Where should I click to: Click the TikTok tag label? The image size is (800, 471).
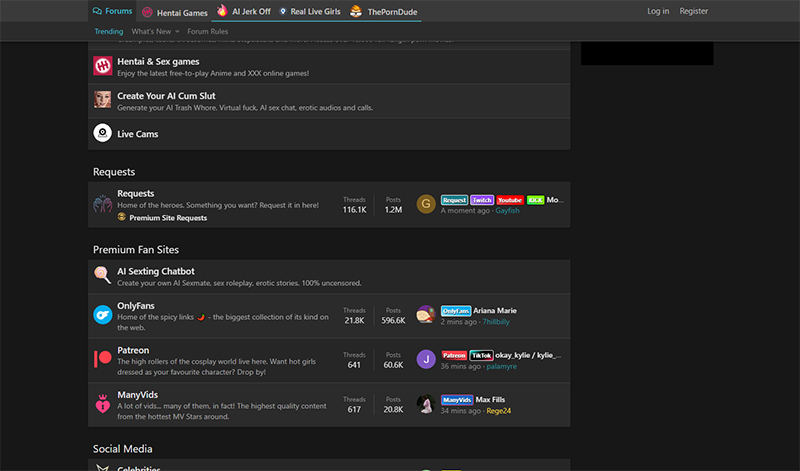click(x=481, y=355)
